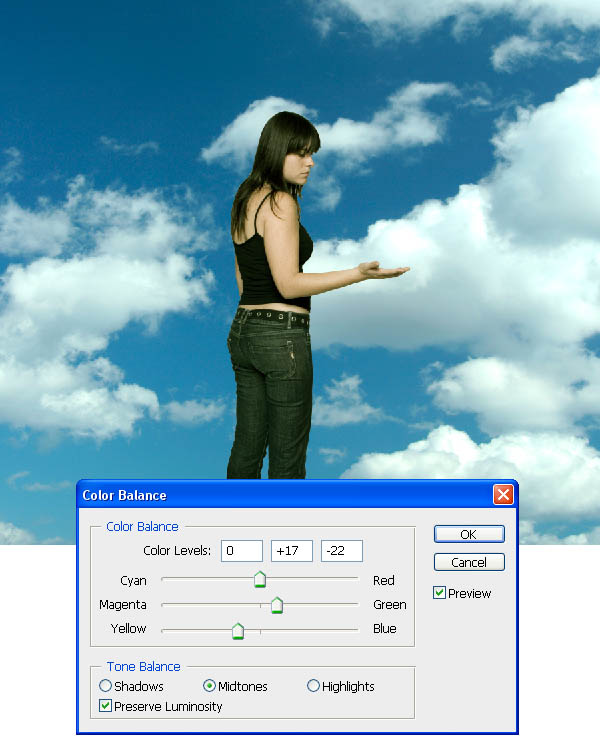Click the Cyan-Red slider handle
This screenshot has height=743, width=600.
point(260,579)
